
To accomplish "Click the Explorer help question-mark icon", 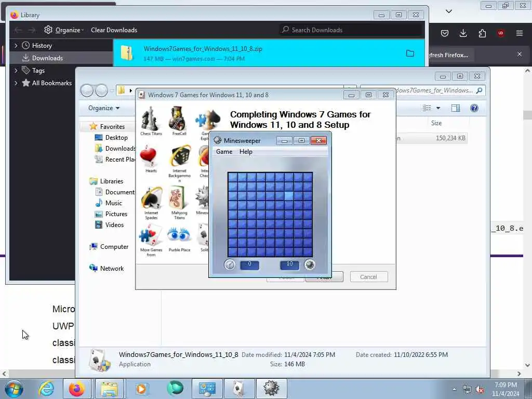I will pyautogui.click(x=474, y=108).
